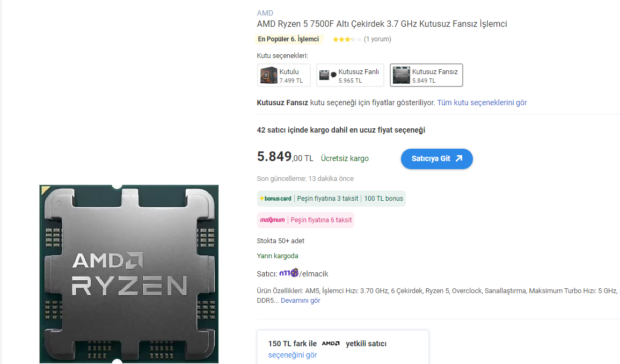620x364 pixels.
Task: Click the Kutusuz Fanlı processor thumbnail icon
Action: click(328, 75)
